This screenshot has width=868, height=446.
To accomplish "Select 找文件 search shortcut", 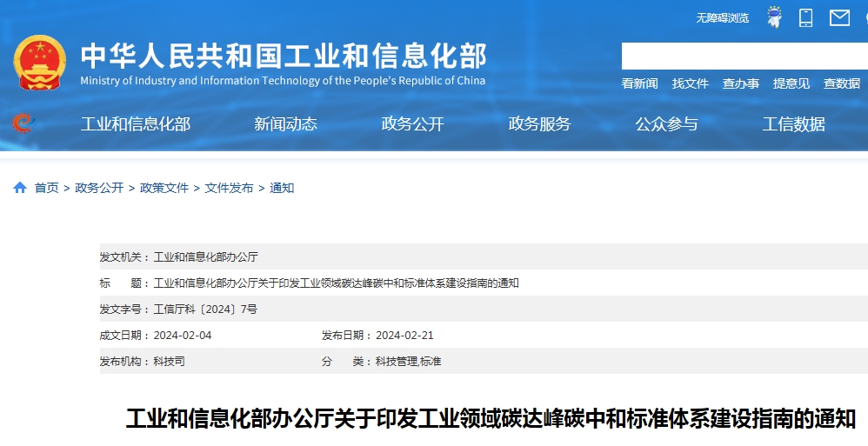I will pyautogui.click(x=690, y=83).
